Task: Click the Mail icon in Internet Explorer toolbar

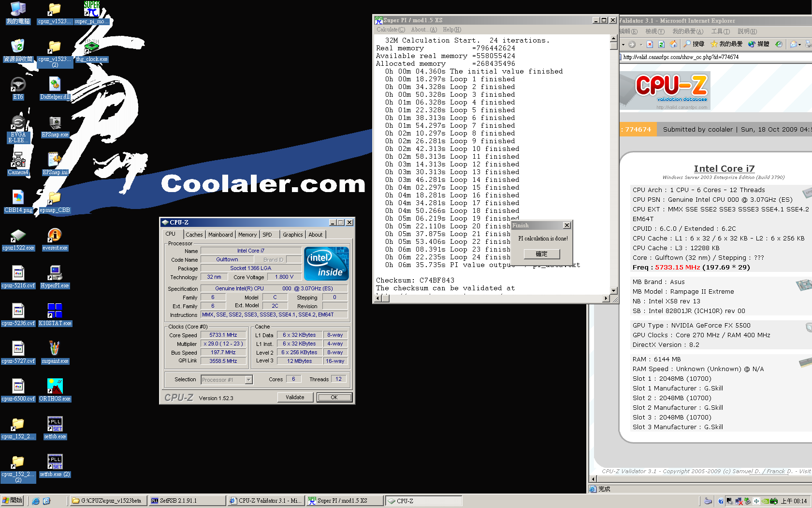Action: (793, 44)
